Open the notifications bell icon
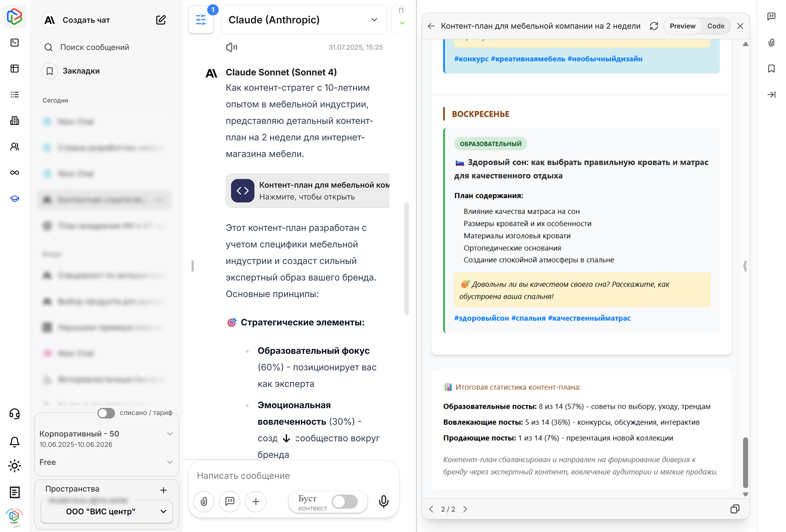Screen dimensions: 786x532 (x=15, y=442)
